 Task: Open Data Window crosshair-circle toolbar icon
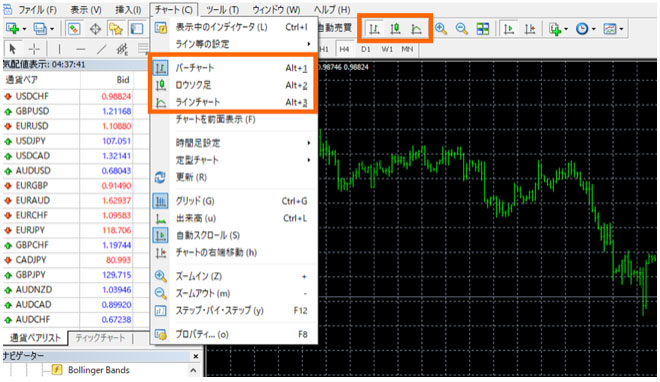(95, 29)
